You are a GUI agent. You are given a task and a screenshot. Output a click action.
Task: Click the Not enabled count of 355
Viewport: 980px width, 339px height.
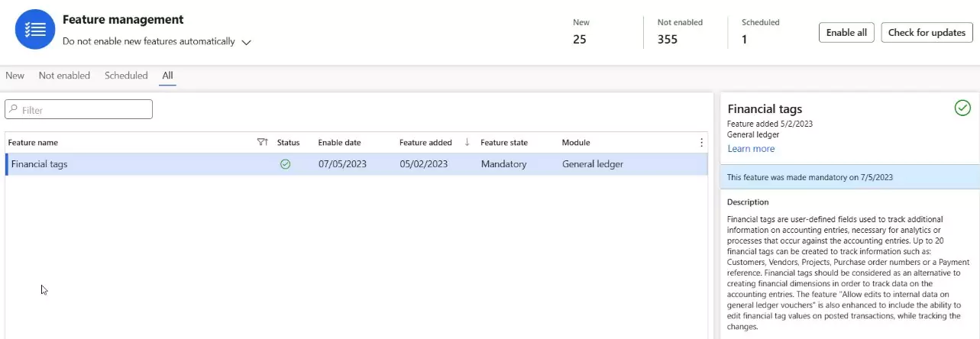tap(667, 40)
